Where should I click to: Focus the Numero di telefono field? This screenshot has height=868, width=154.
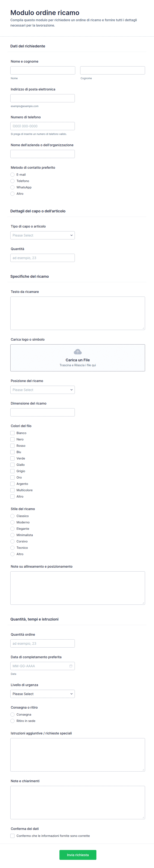click(43, 126)
